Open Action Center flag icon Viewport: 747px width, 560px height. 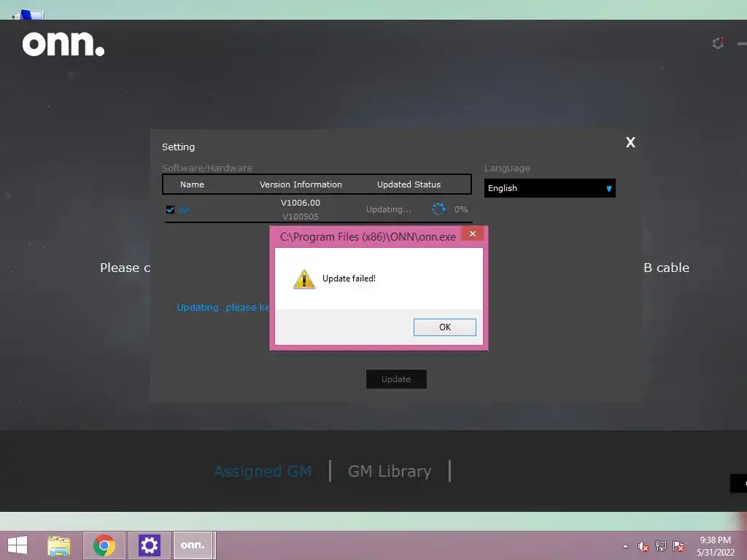pyautogui.click(x=678, y=546)
